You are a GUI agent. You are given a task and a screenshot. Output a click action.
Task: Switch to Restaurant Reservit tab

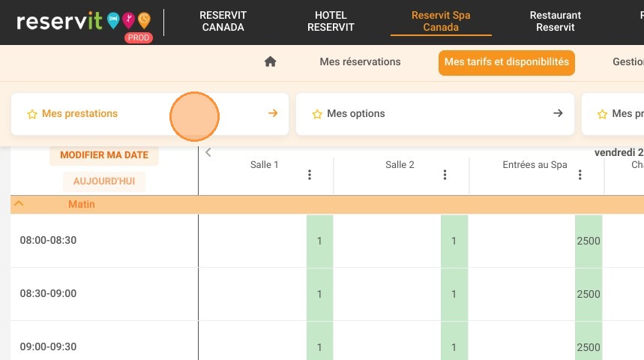tap(556, 21)
